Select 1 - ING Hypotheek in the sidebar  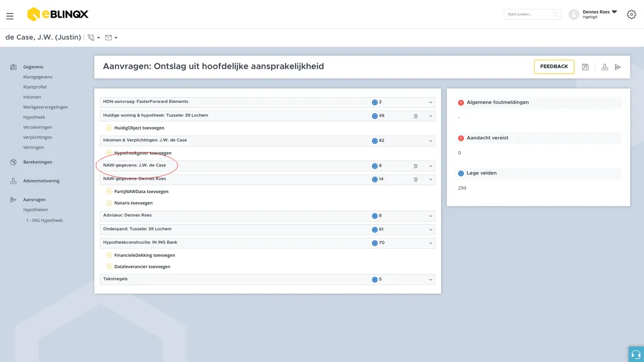45,220
